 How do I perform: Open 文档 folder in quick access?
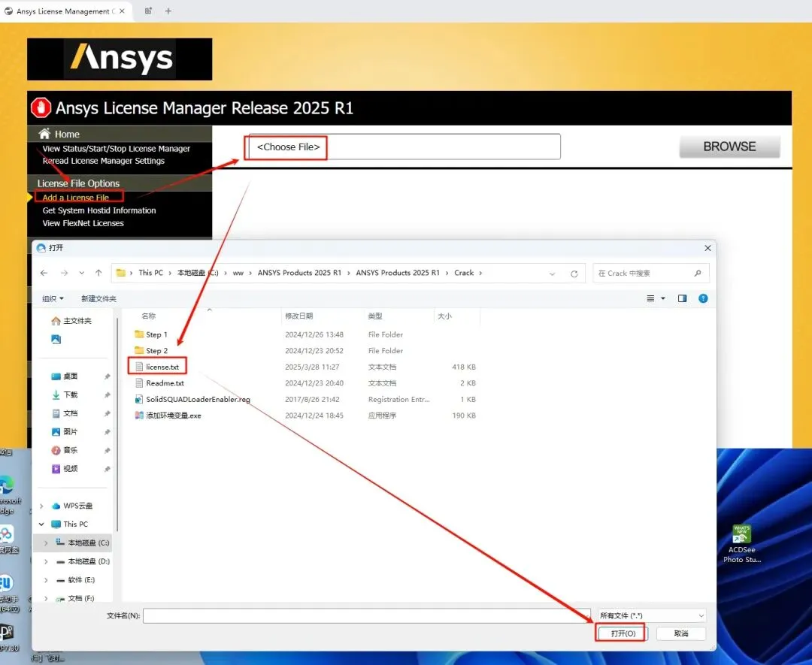71,413
